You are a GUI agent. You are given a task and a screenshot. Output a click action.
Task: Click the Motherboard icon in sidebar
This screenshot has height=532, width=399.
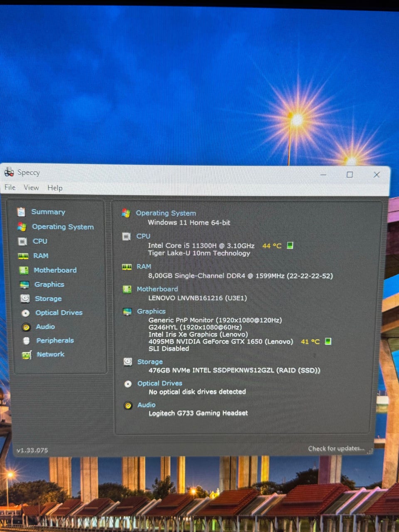(24, 270)
